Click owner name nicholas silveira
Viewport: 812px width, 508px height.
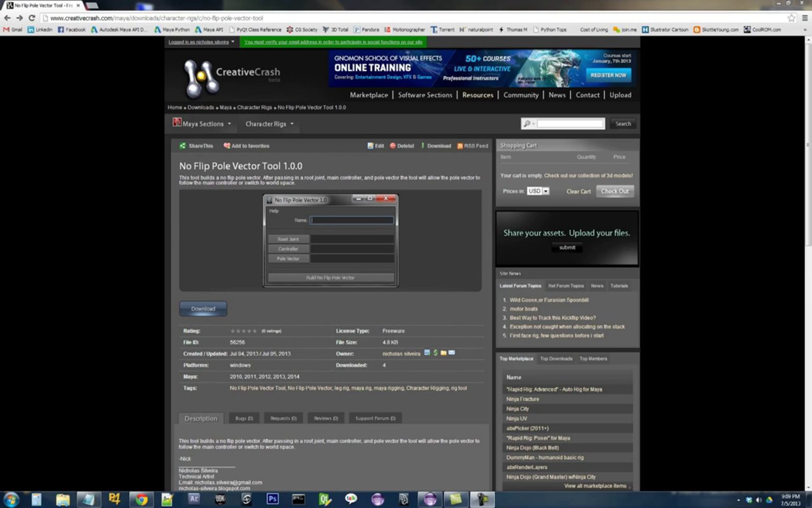[x=401, y=354]
